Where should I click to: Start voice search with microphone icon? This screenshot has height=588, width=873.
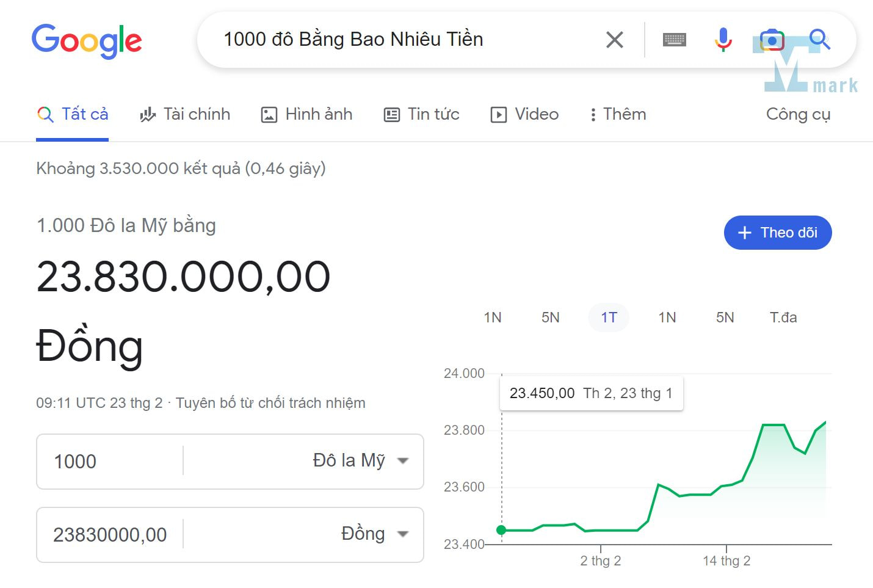723,40
